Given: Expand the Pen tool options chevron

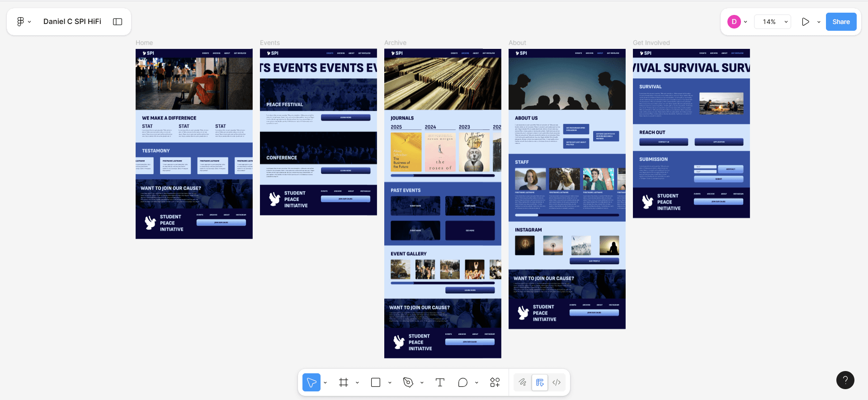Looking at the screenshot, I should click(422, 383).
